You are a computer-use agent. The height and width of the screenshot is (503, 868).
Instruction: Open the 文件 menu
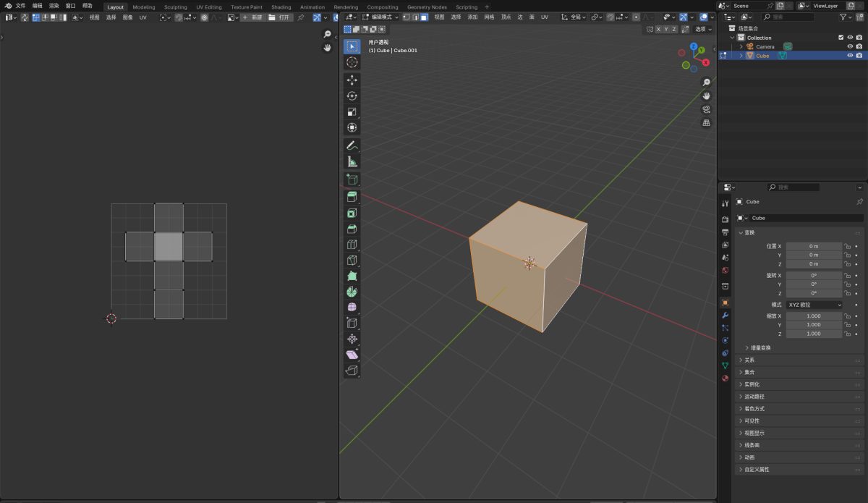pos(20,5)
